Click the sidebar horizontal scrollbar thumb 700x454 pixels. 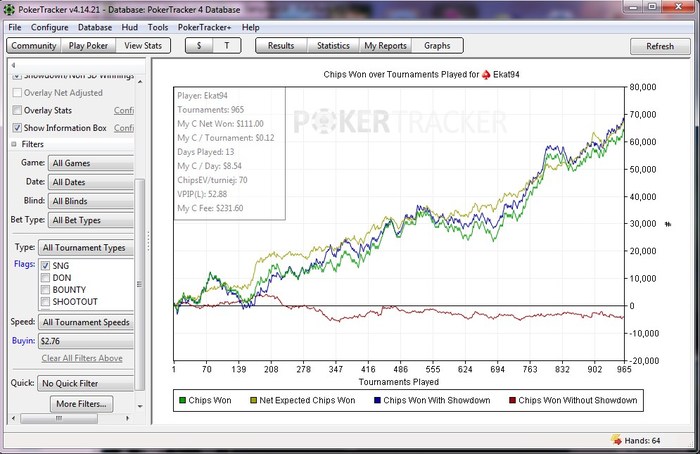58,418
